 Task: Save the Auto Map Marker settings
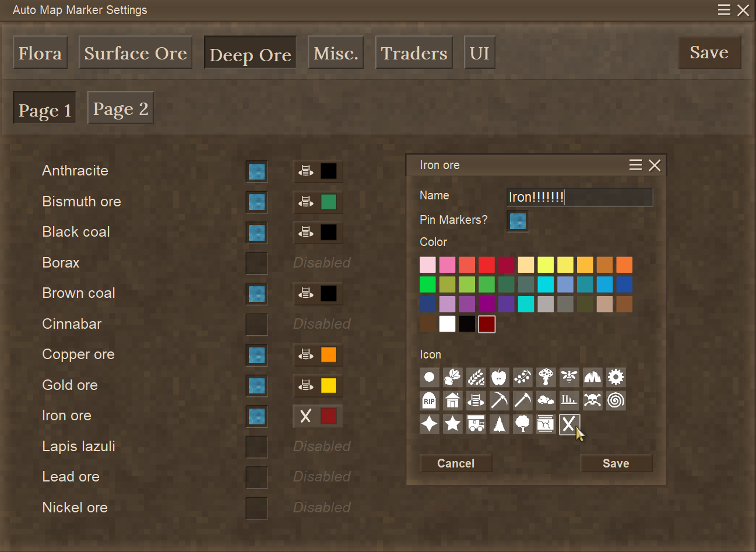pos(710,52)
